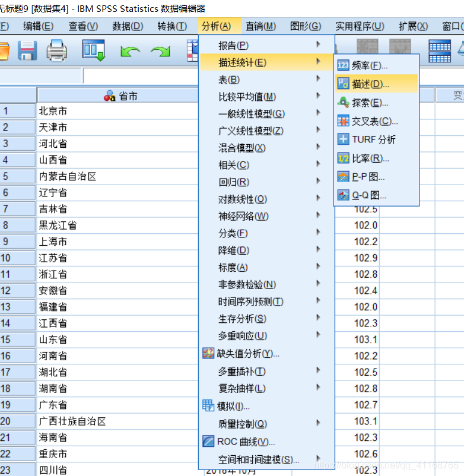Open 交叉表(C)... dialog
464x476 pixels.
click(x=377, y=121)
